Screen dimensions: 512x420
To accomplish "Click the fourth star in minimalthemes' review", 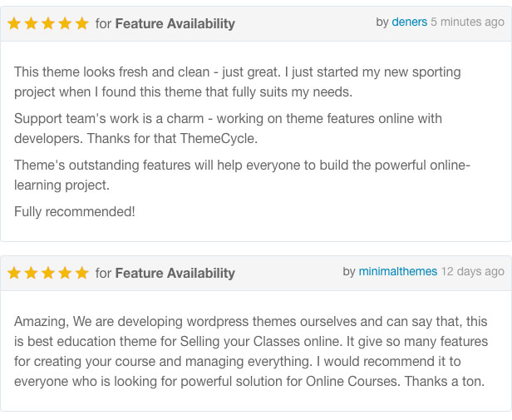I will 65,273.
